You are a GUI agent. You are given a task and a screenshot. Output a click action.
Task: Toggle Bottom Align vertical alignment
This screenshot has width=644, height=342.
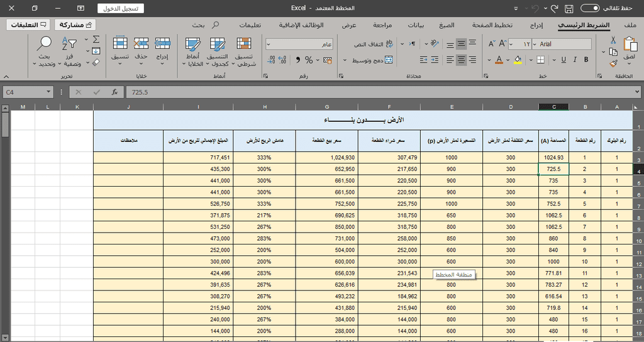(x=450, y=45)
